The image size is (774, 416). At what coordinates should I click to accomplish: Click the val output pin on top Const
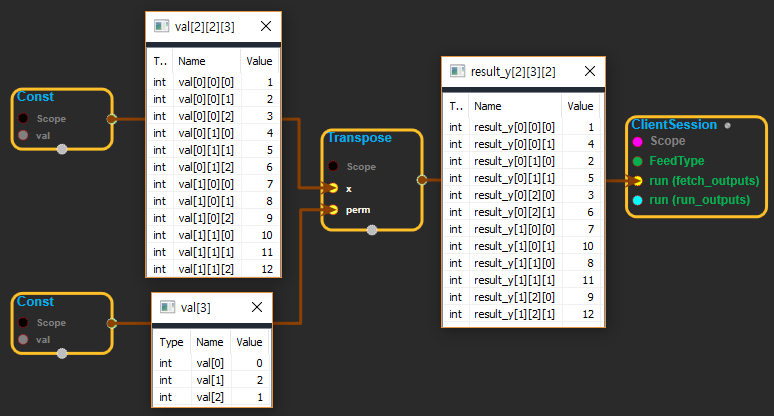[x=111, y=118]
